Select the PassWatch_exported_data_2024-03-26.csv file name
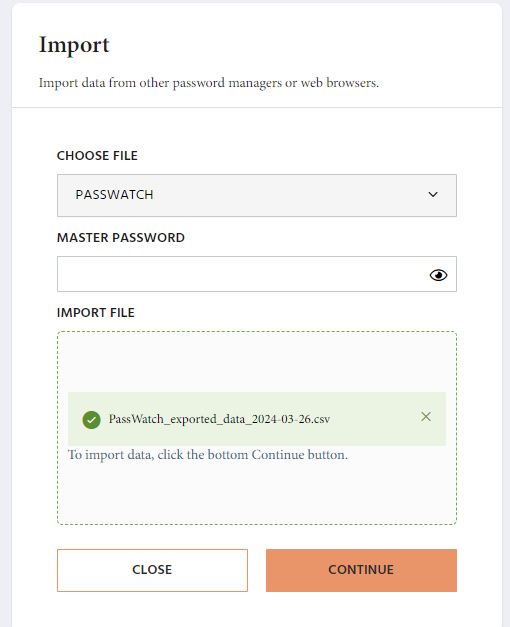Image resolution: width=510 pixels, height=627 pixels. [x=219, y=419]
